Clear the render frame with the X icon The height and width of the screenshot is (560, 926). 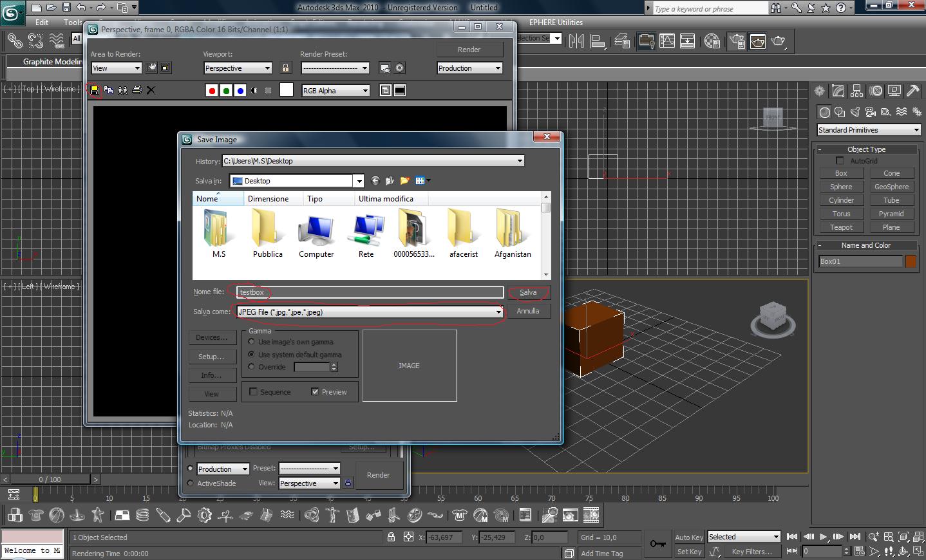click(151, 90)
